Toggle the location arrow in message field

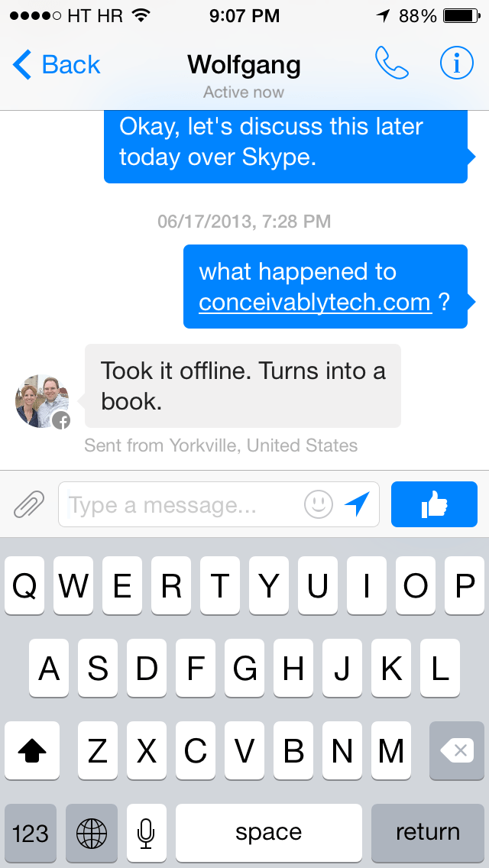coord(357,504)
